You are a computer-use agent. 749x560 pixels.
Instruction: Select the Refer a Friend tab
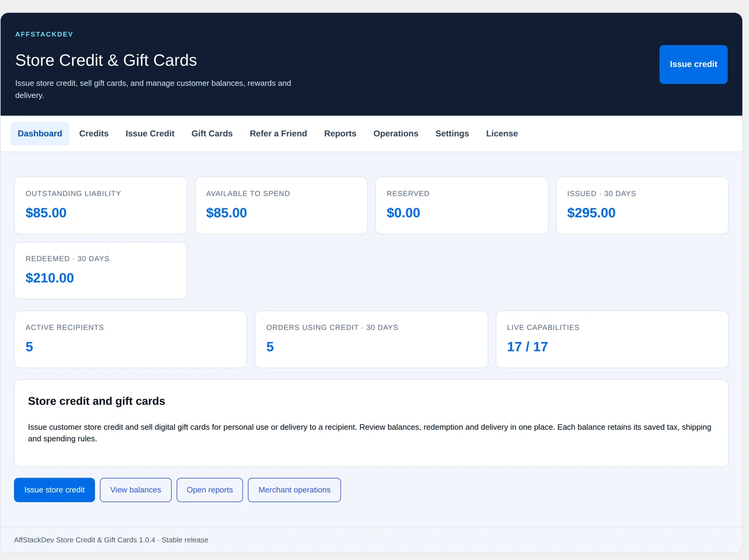click(x=278, y=134)
